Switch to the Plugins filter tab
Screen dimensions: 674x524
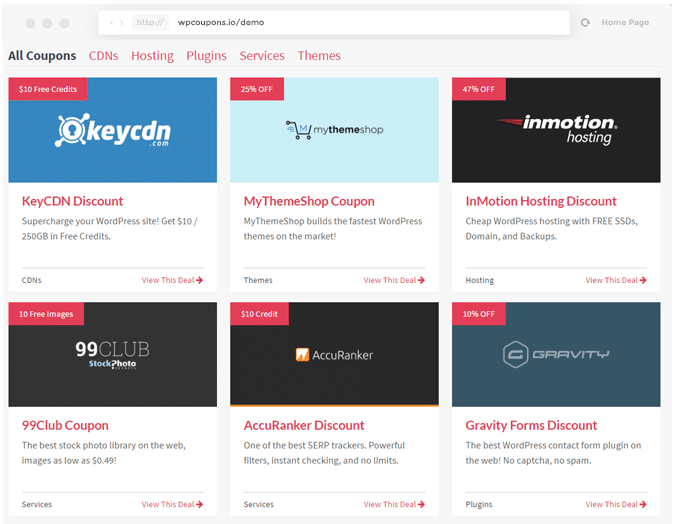coord(206,56)
